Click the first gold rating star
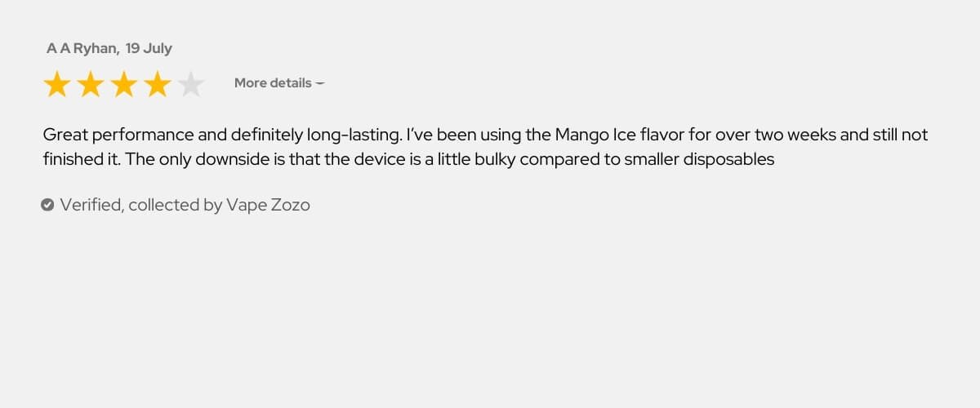Image resolution: width=980 pixels, height=408 pixels. coord(57,84)
